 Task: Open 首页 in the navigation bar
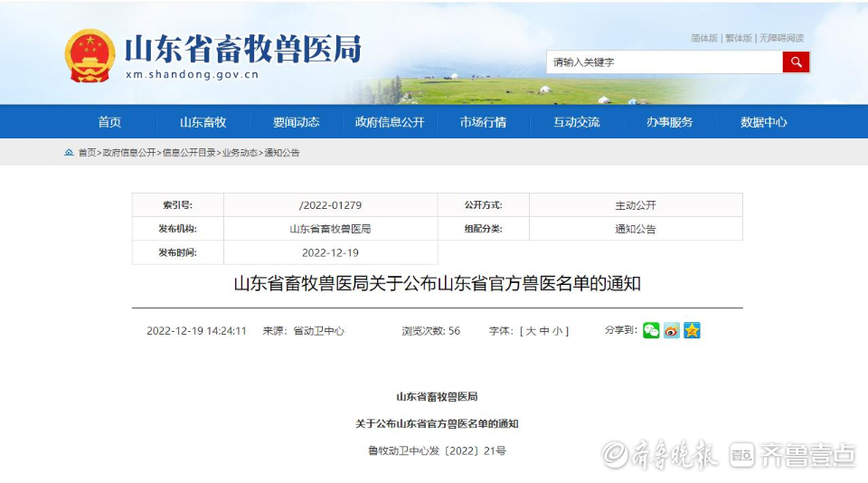109,122
